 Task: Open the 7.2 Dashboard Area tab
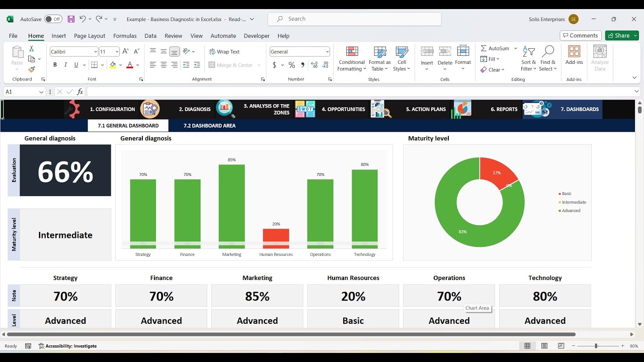209,126
